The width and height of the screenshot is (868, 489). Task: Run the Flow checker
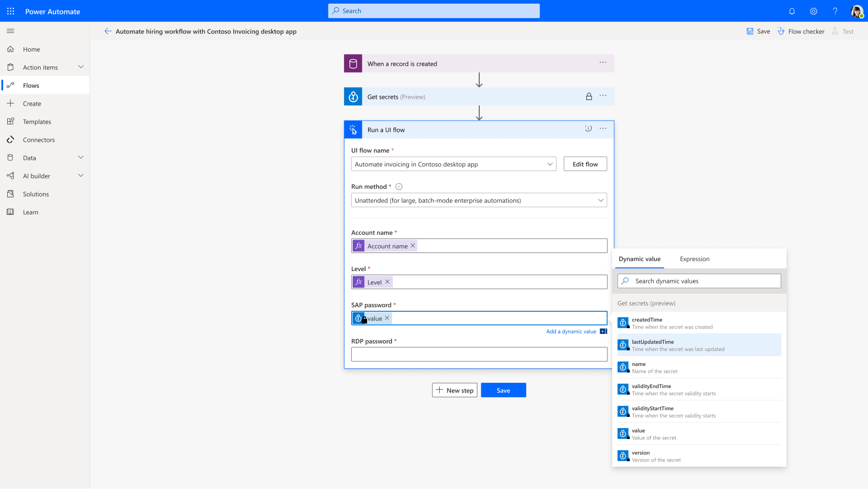(x=801, y=31)
